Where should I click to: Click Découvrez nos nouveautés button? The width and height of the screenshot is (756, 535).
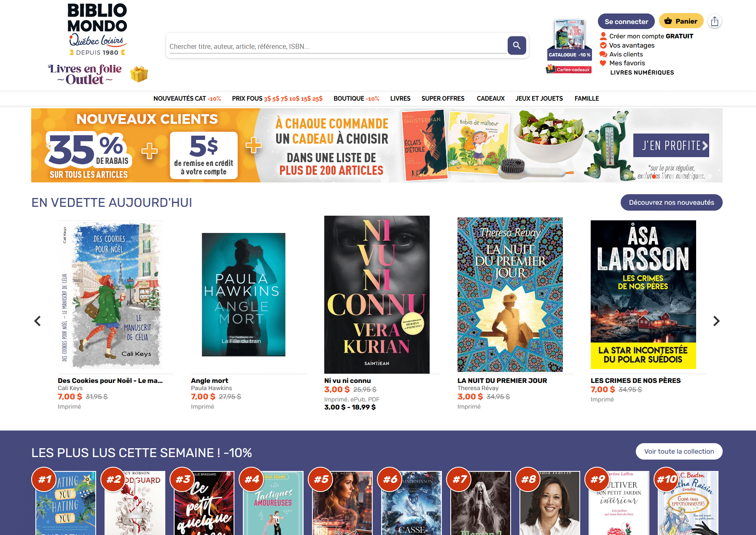(671, 203)
